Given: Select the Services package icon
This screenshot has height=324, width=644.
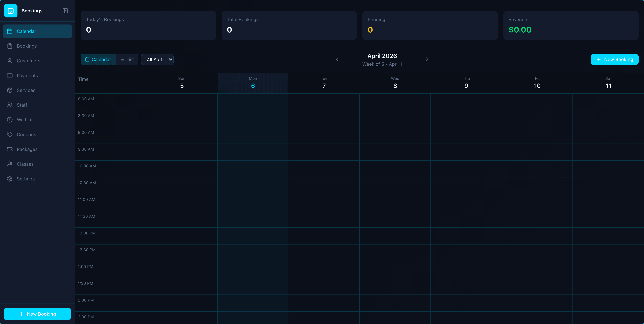Looking at the screenshot, I should pyautogui.click(x=10, y=90).
